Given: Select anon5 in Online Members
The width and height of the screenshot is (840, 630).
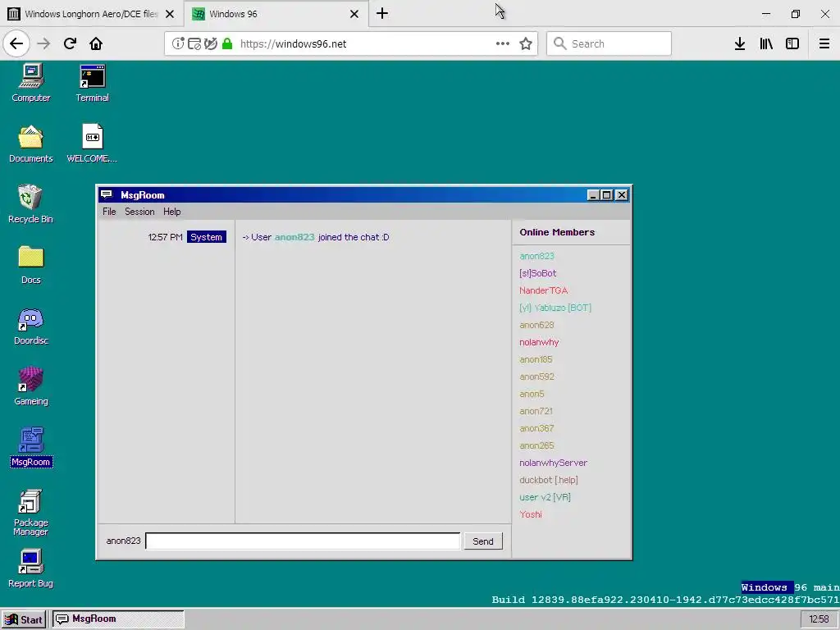Looking at the screenshot, I should point(532,394).
